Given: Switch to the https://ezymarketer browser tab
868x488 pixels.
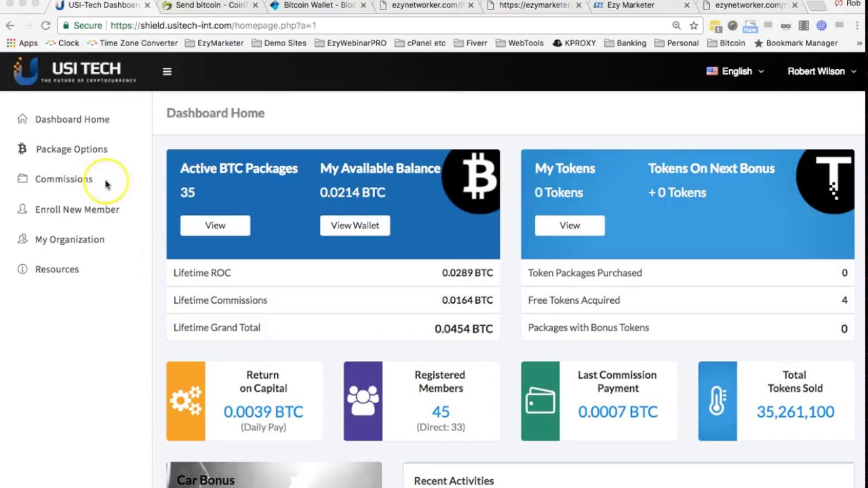Looking at the screenshot, I should point(533,5).
